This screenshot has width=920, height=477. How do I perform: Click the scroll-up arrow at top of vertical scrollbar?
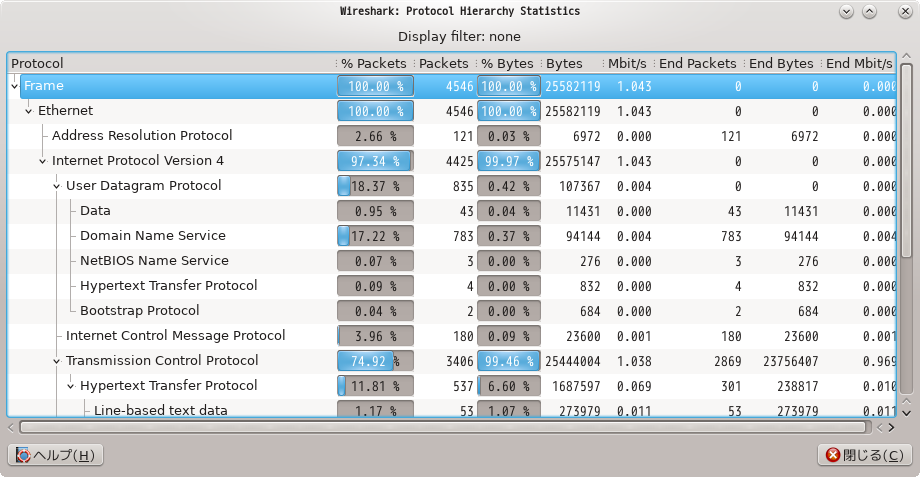(x=907, y=56)
